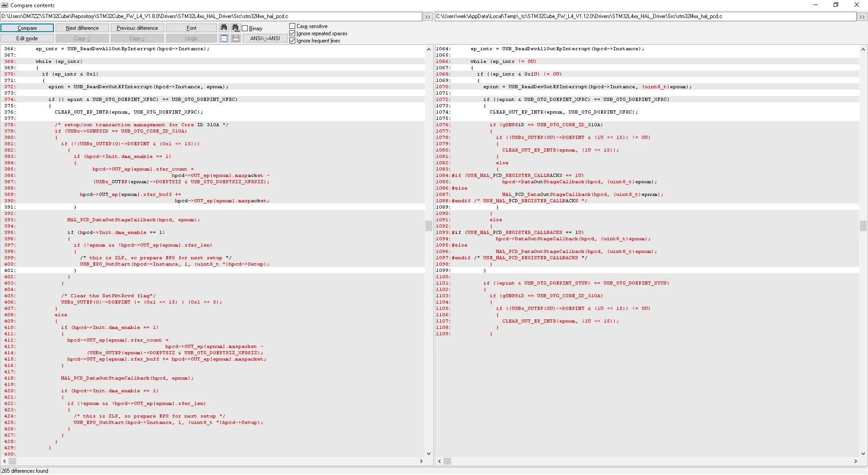Jump to Next difference
This screenshot has width=868, height=475.
coord(82,28)
